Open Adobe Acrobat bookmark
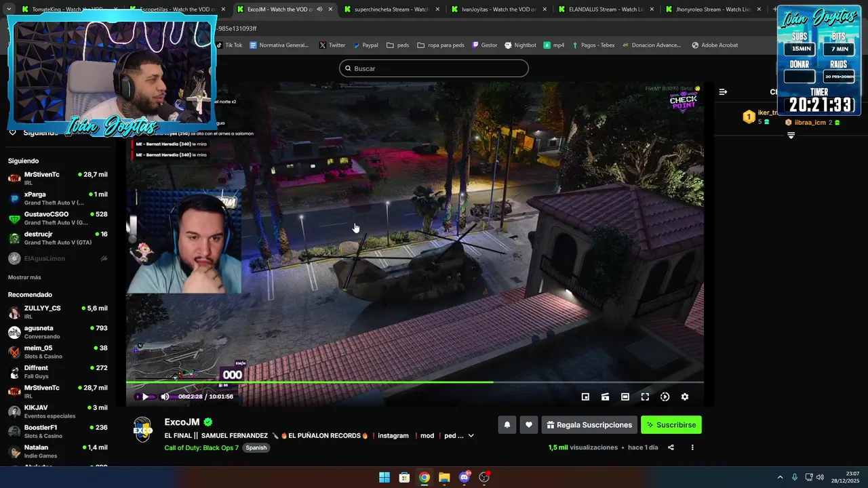Viewport: 868px width, 488px height. coord(715,45)
